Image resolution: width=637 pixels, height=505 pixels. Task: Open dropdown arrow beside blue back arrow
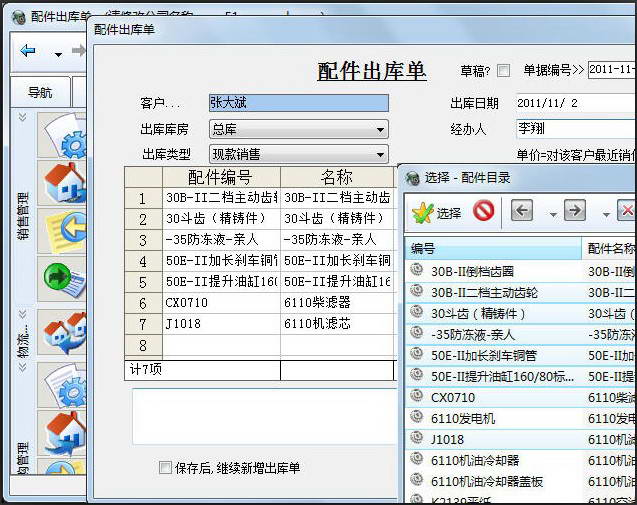point(58,54)
